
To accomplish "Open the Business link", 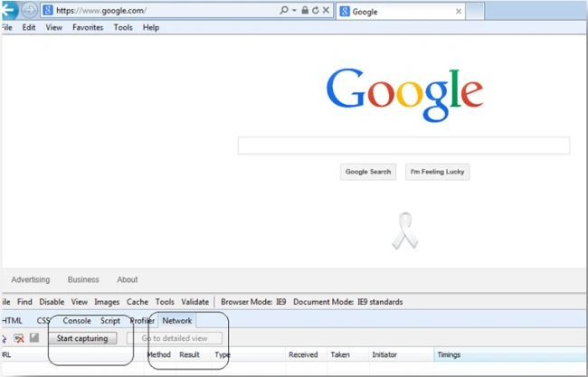I will tap(83, 279).
